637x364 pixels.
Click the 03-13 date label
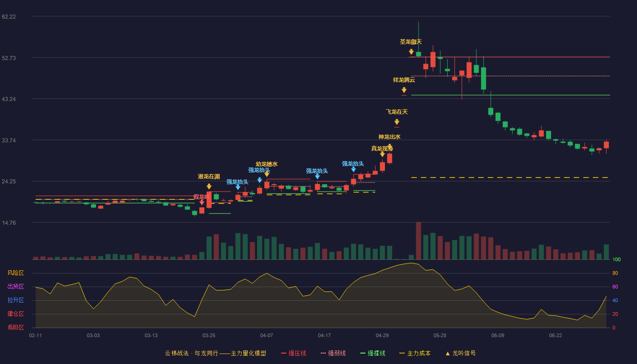tap(151, 335)
